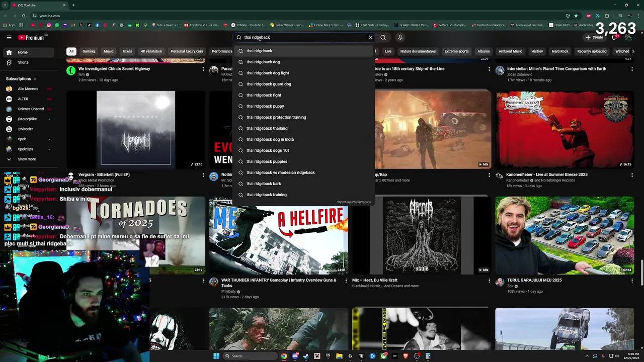Select the 4K resolution filter chip
Viewport: 644px width, 362px height.
[x=151, y=51]
